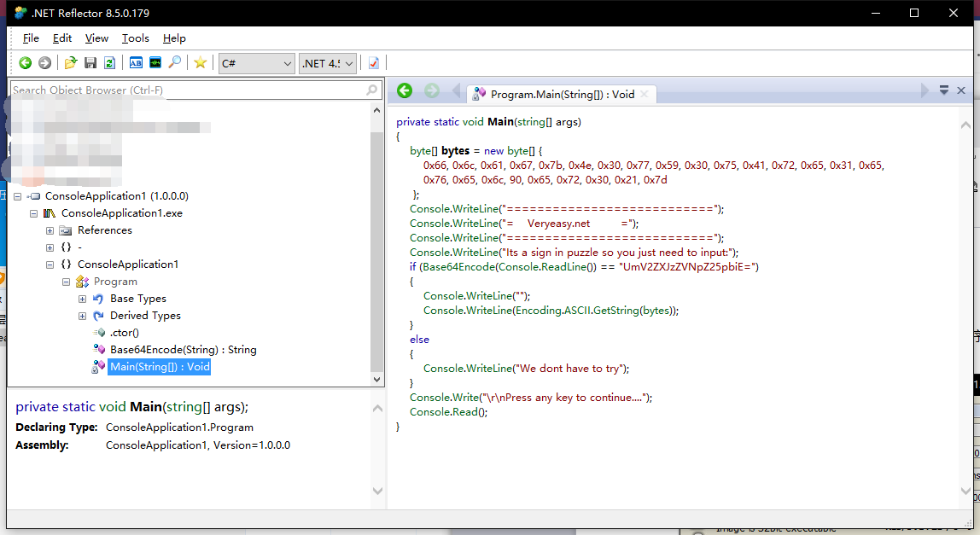
Task: Click the magnifier icon in search field
Action: click(x=372, y=90)
